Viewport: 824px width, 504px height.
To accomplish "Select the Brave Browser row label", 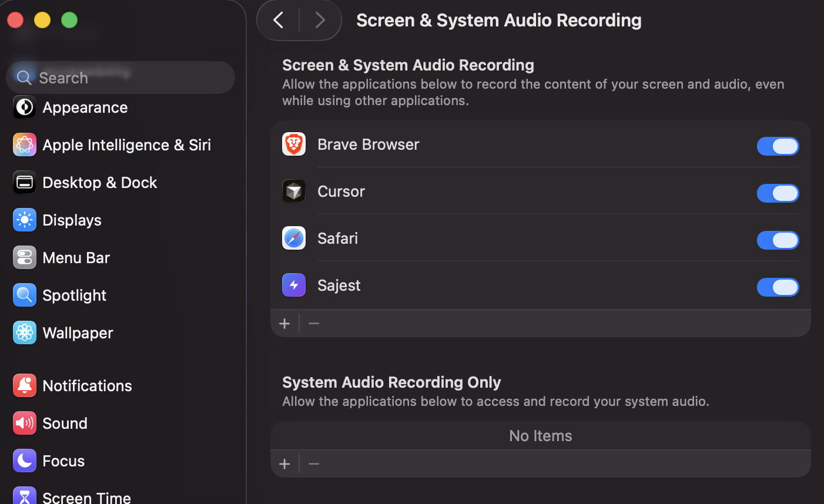I will tap(369, 145).
